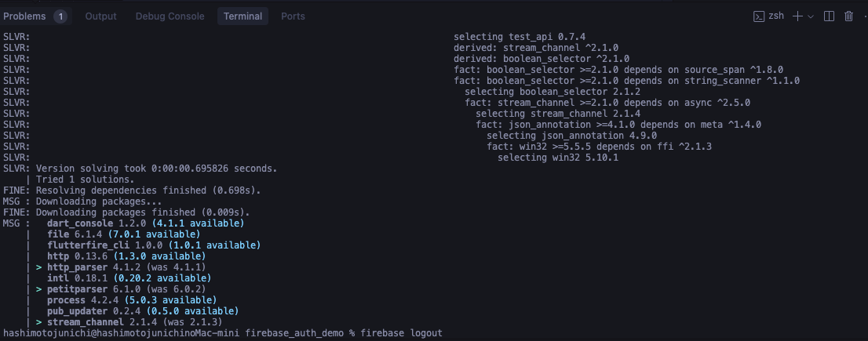The height and width of the screenshot is (341, 868).
Task: Split the terminal pane
Action: click(829, 16)
